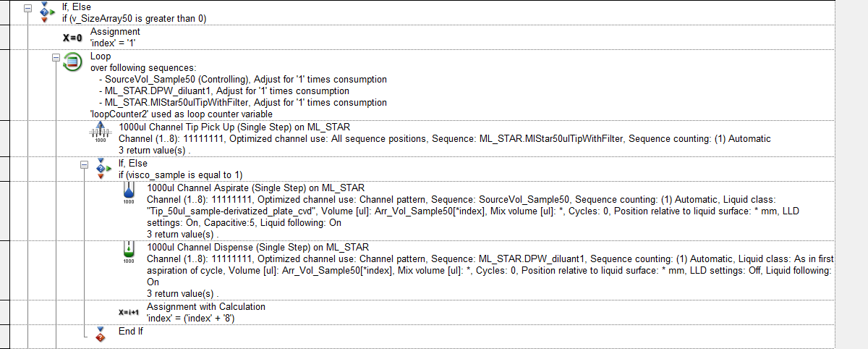Select the Channel Tip Pick Up icon
The image size is (868, 349).
coord(101,133)
